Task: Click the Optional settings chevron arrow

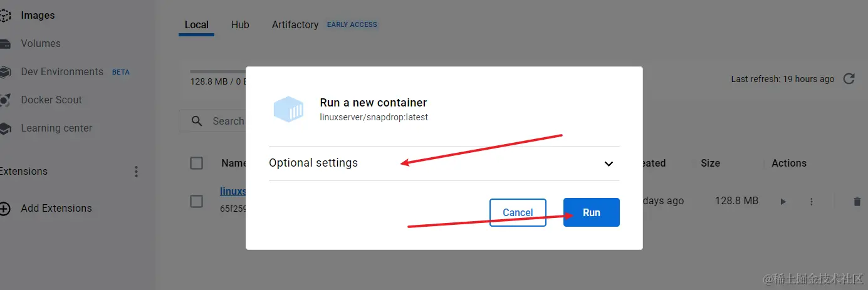Action: pos(608,163)
